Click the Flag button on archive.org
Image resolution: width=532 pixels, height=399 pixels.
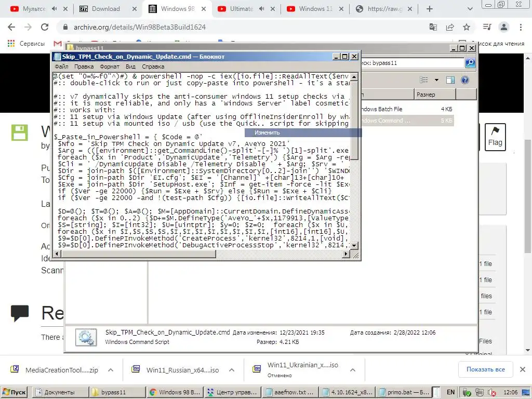click(495, 137)
